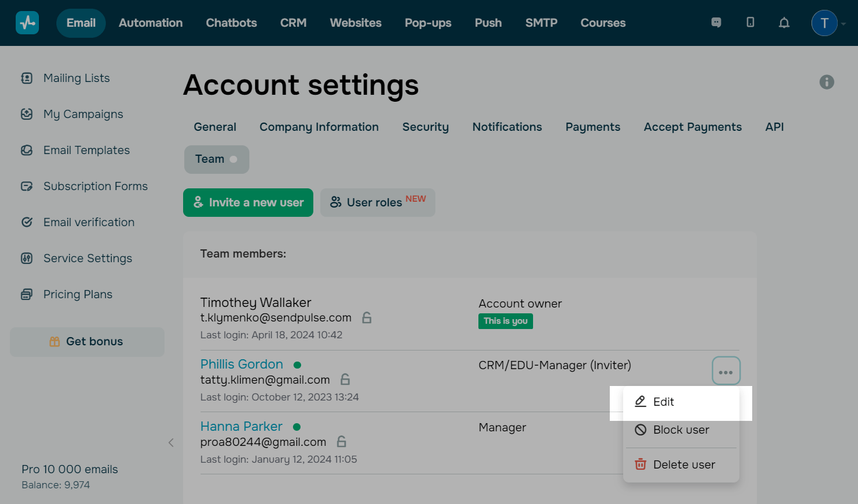858x504 pixels.
Task: Select Delete user from the menu
Action: 684,464
